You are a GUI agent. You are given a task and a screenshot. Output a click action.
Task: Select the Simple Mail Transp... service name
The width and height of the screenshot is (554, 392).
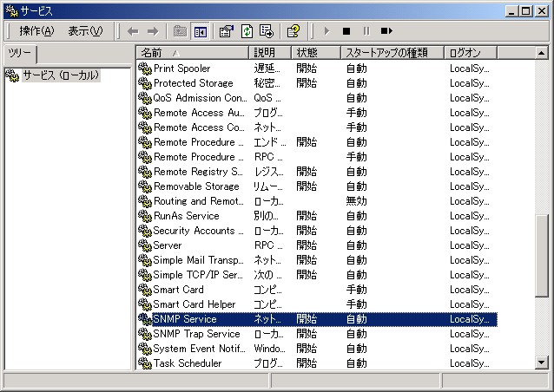[199, 260]
